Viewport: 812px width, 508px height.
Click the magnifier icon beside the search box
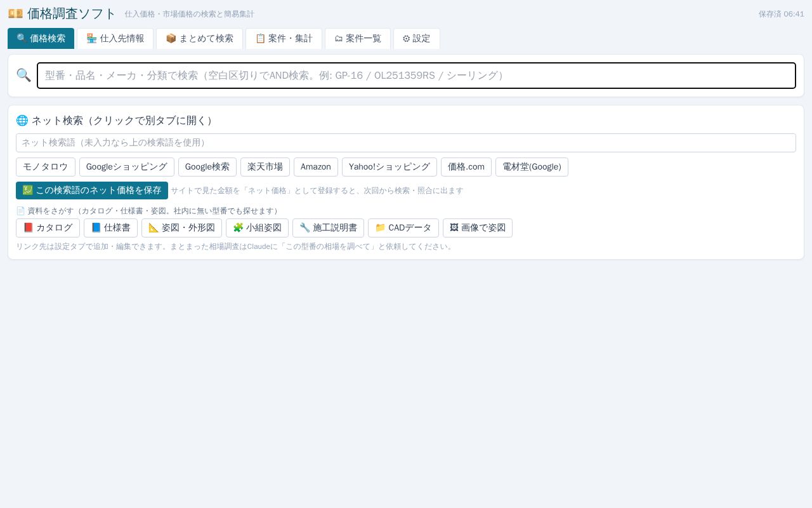23,75
